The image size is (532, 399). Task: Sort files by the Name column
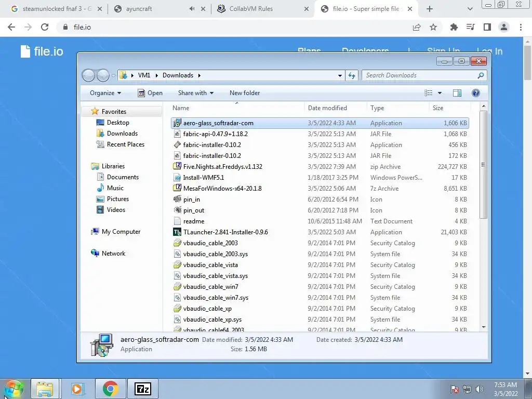pyautogui.click(x=237, y=108)
